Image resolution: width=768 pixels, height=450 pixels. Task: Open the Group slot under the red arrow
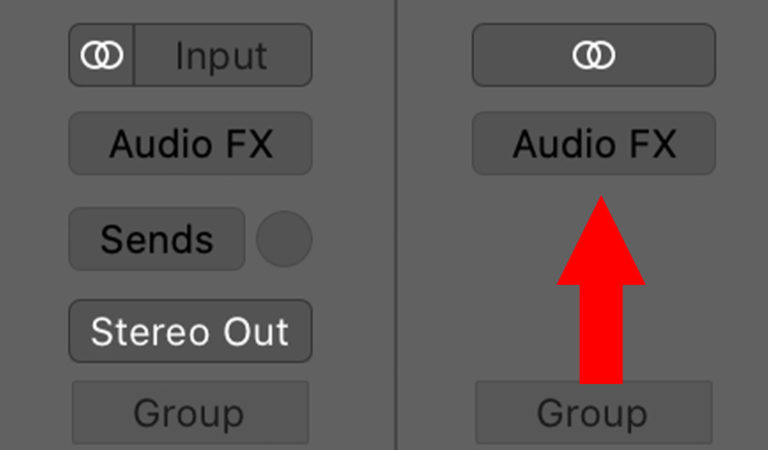click(x=594, y=412)
